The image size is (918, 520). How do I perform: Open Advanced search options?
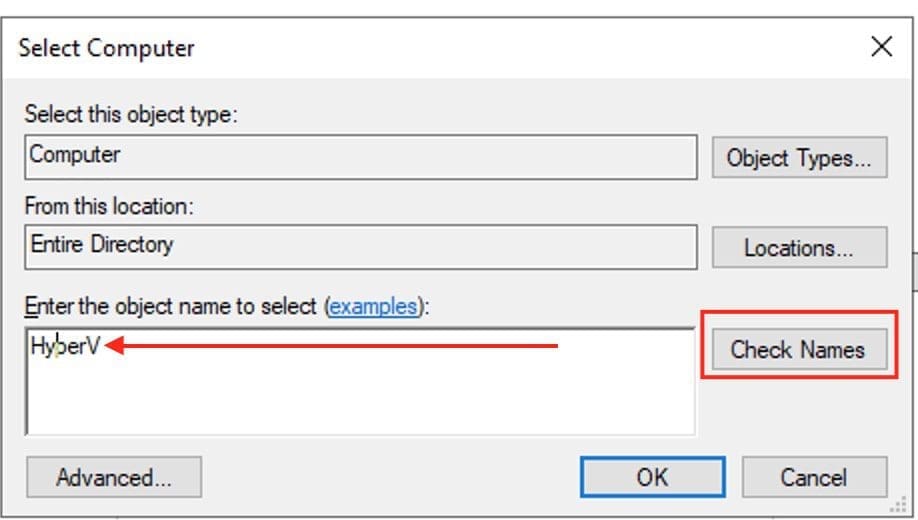114,477
